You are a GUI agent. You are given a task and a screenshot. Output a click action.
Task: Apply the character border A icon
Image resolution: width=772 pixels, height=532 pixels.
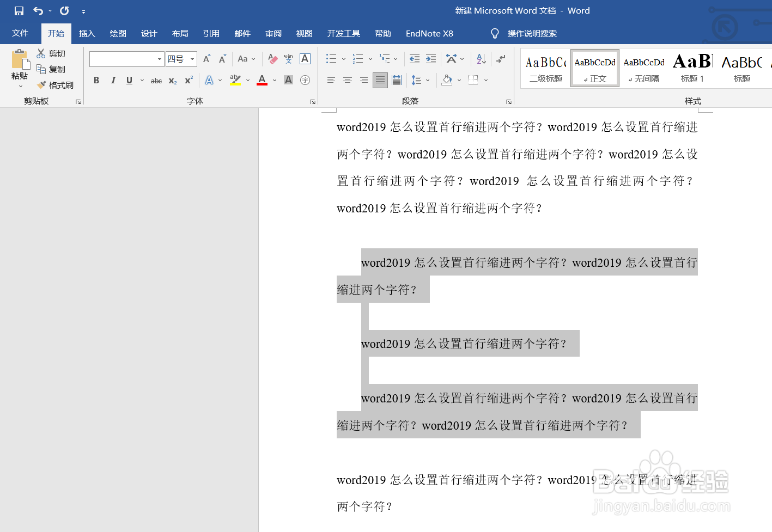pyautogui.click(x=305, y=59)
